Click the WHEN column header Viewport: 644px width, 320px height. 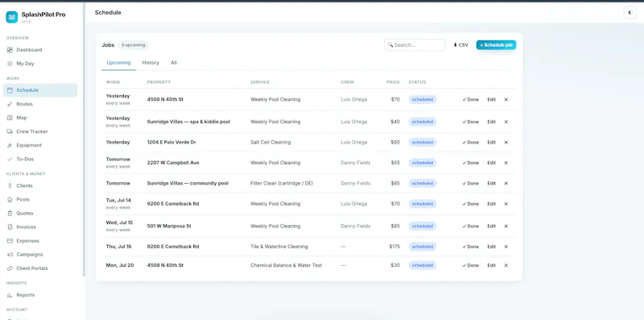click(113, 82)
